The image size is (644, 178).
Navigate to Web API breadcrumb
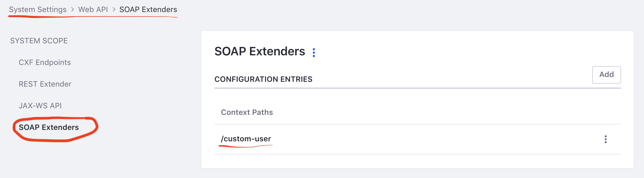pos(93,10)
